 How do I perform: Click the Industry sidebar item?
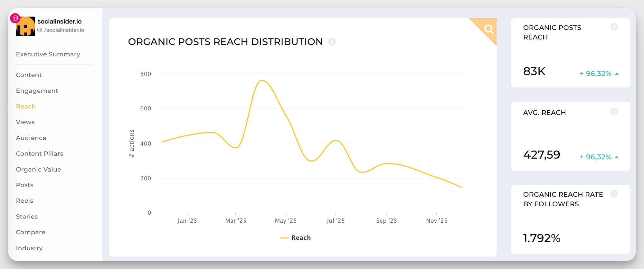(29, 248)
